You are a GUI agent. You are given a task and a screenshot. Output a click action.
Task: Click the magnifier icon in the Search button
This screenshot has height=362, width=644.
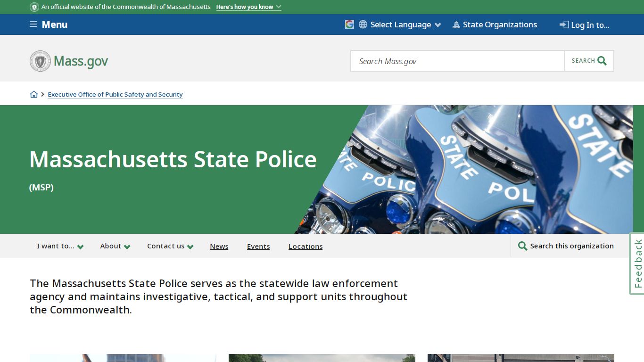tap(602, 61)
